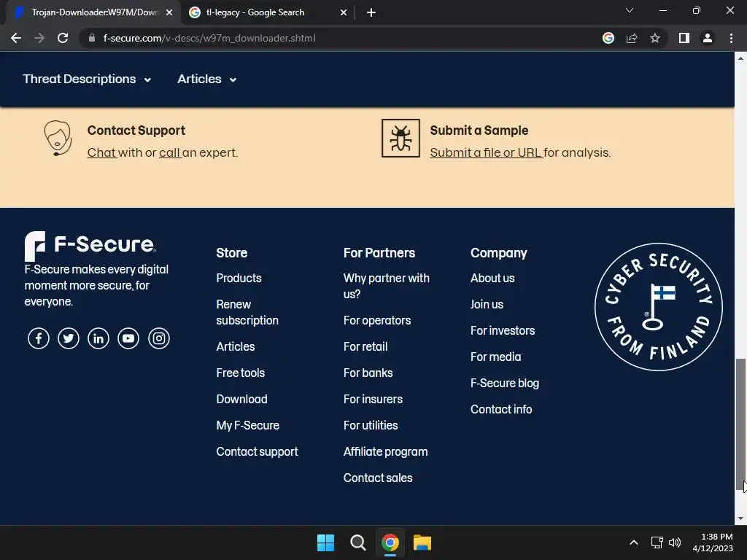The image size is (747, 560).
Task: Open Why partner with us? link
Action: point(387,286)
